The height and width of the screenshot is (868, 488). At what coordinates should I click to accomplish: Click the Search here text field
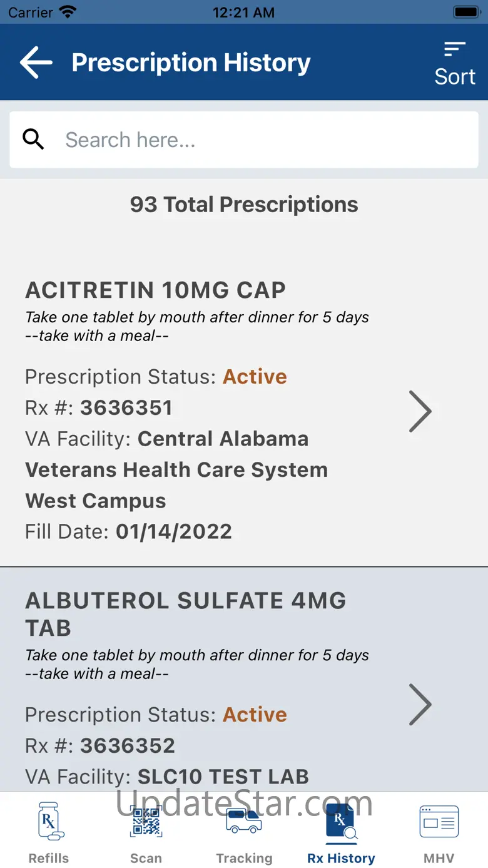pyautogui.click(x=263, y=140)
